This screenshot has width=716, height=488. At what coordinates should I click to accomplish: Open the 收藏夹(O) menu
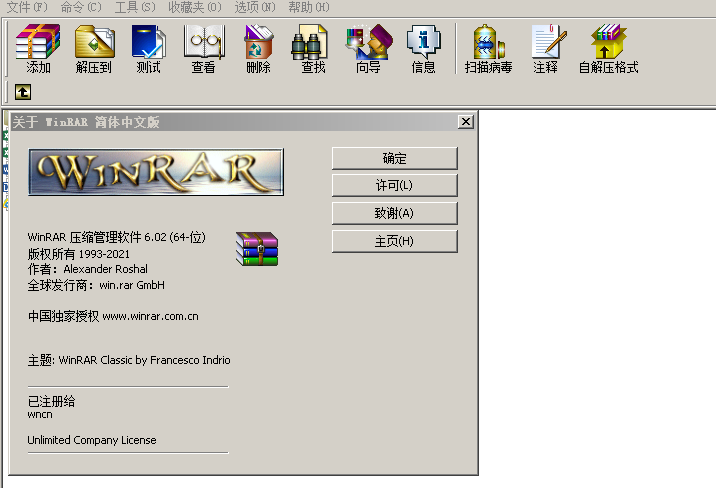(x=195, y=7)
